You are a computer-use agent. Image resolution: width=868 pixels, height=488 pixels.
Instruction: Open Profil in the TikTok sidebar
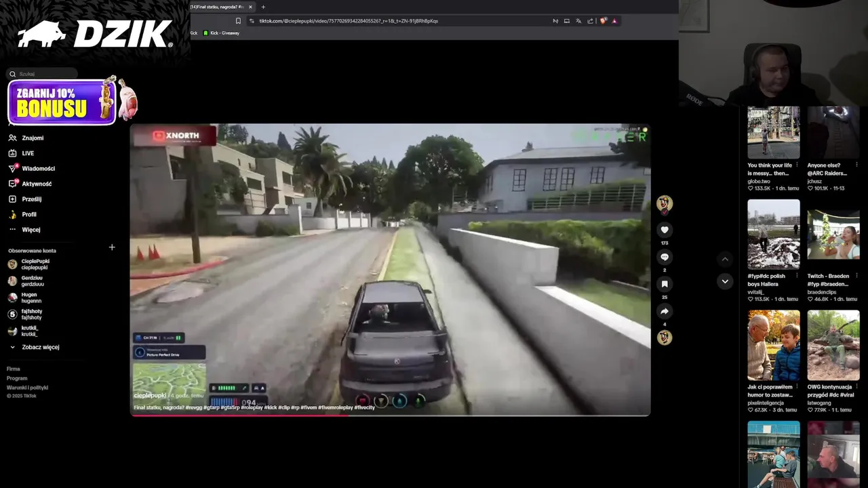[22, 214]
